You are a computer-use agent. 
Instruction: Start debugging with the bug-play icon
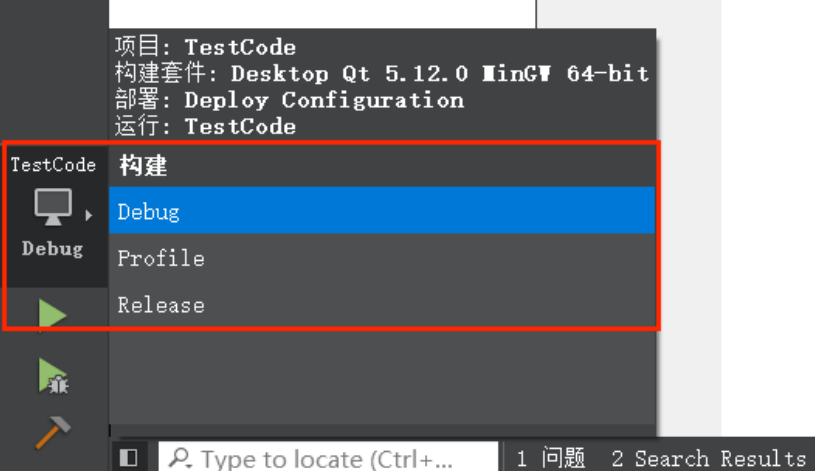[x=53, y=376]
